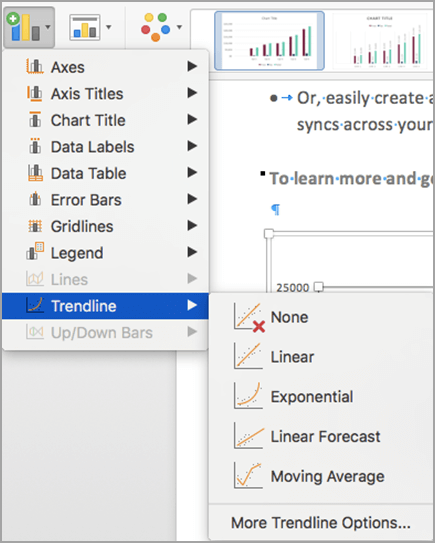Expand the Axes submenu arrow
Viewport: 435px width, 543px height.
tap(192, 66)
